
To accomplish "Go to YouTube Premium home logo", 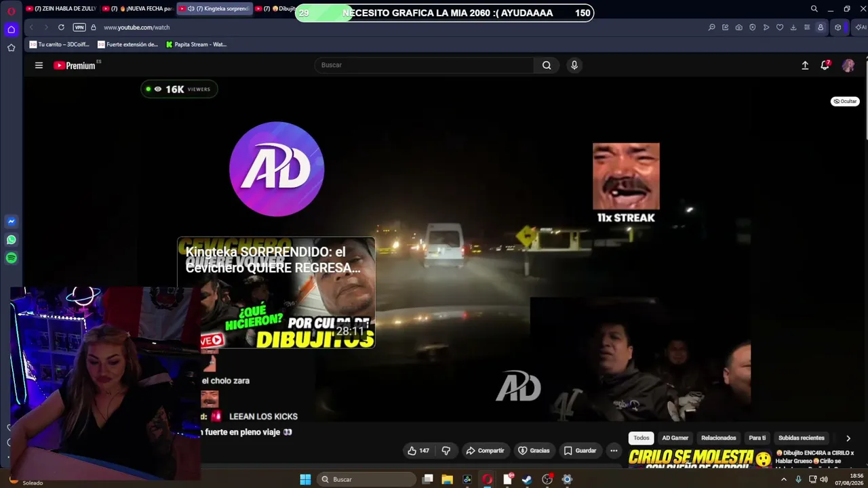I will (x=76, y=65).
